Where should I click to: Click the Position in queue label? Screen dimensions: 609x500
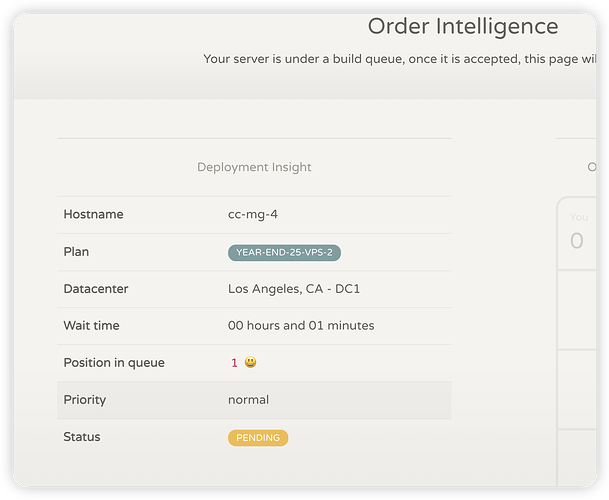coord(114,363)
